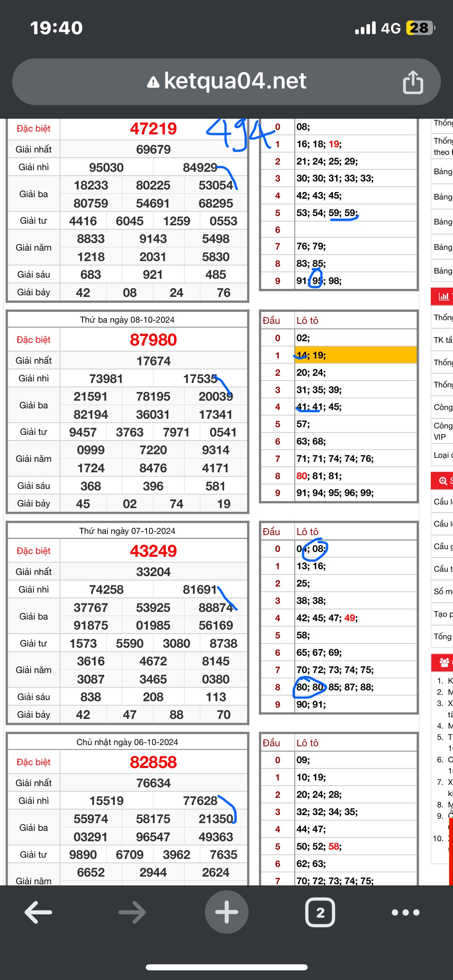Open tab switcher showing 2 tabs
453x980 pixels.
[x=320, y=912]
